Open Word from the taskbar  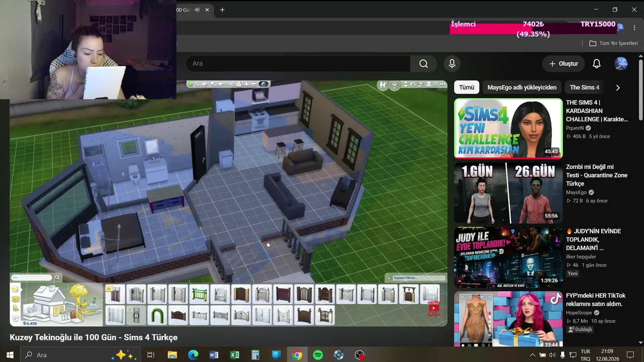(214, 355)
